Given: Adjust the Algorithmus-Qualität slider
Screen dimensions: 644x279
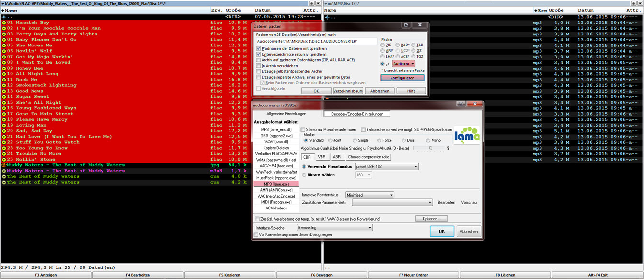Looking at the screenshot, I should point(430,148).
